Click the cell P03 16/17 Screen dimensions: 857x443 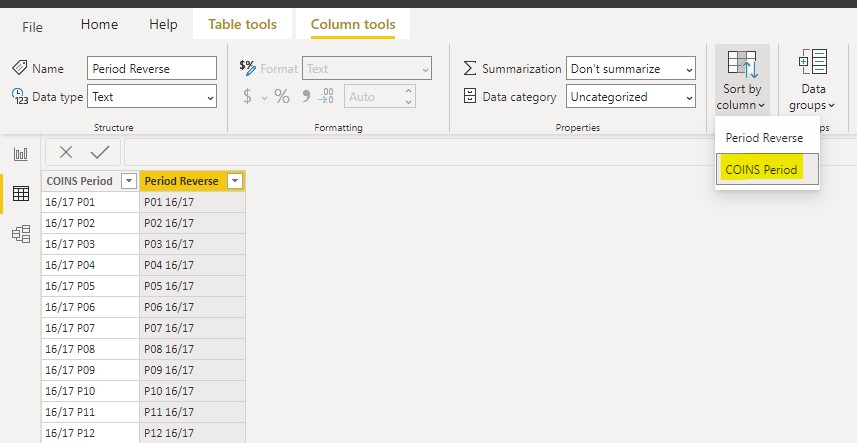pyautogui.click(x=192, y=244)
